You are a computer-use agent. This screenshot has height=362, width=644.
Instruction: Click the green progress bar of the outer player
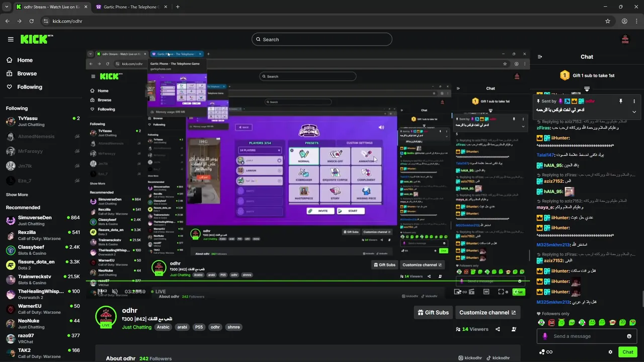click(x=307, y=282)
